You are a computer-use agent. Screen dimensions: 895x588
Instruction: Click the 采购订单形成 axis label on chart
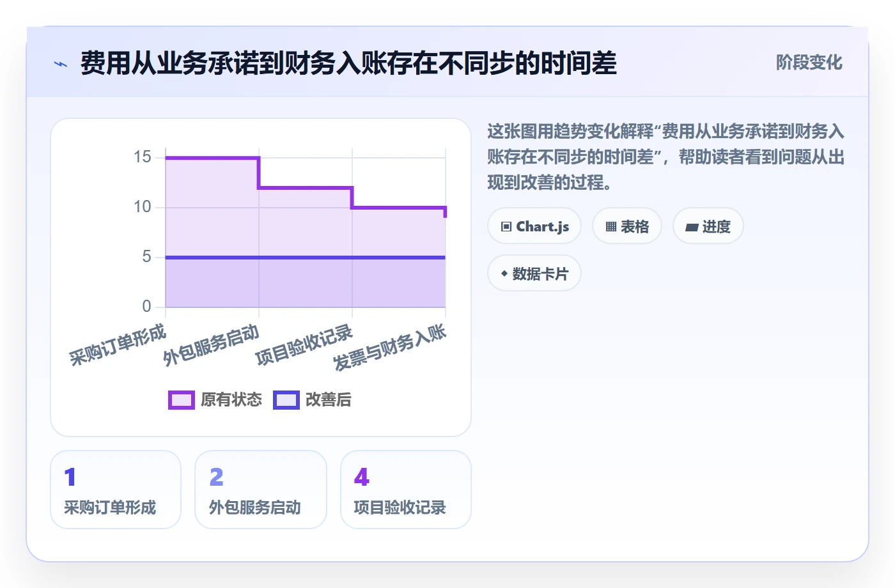[118, 345]
